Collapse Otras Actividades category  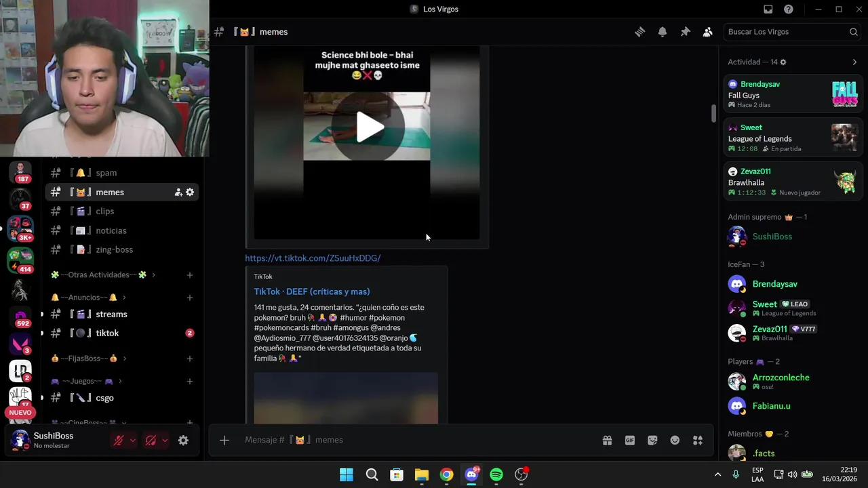(x=104, y=274)
